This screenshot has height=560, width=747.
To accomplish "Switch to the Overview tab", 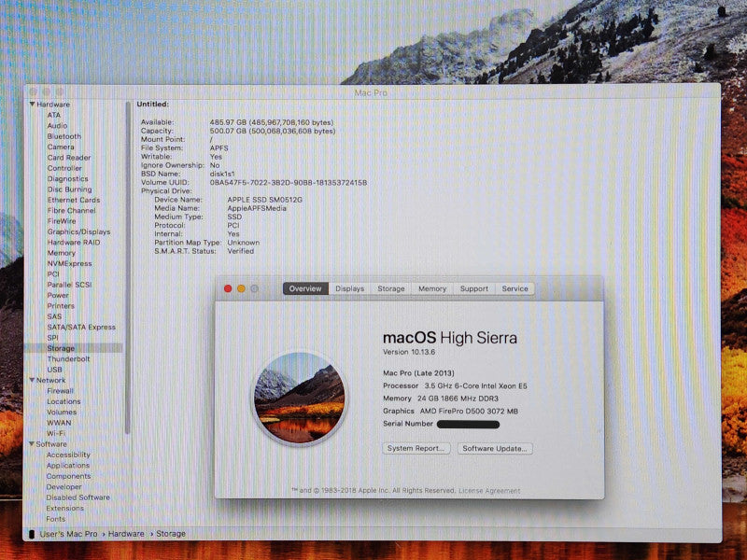I will (305, 288).
